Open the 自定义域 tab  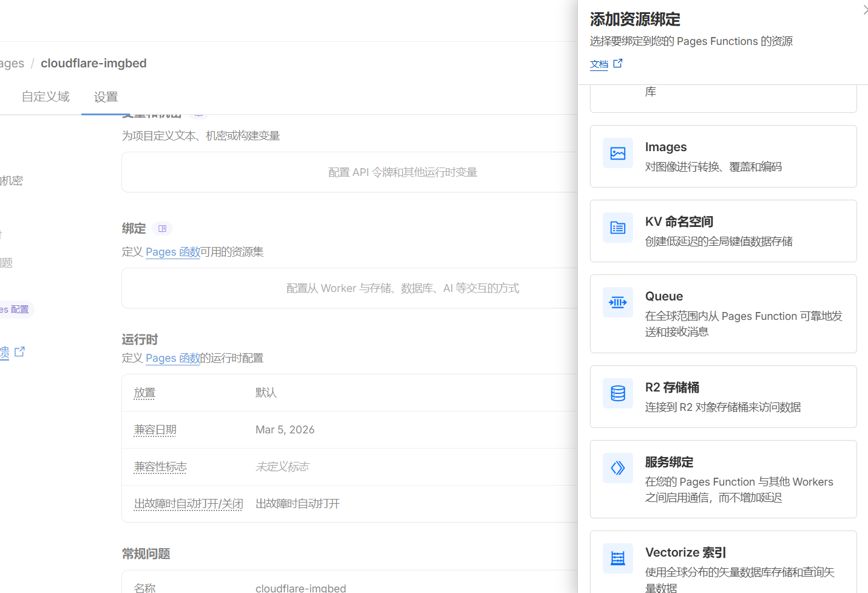[x=46, y=97]
